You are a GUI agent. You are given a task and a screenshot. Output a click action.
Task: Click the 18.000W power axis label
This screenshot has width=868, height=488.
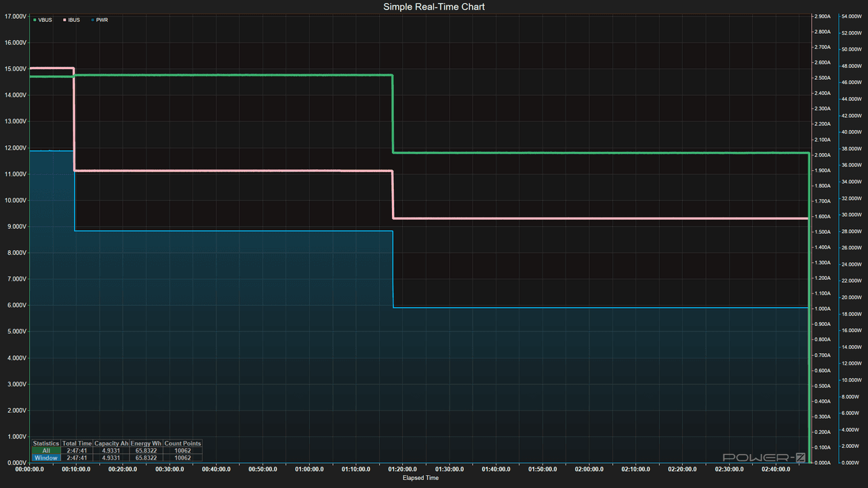click(851, 314)
